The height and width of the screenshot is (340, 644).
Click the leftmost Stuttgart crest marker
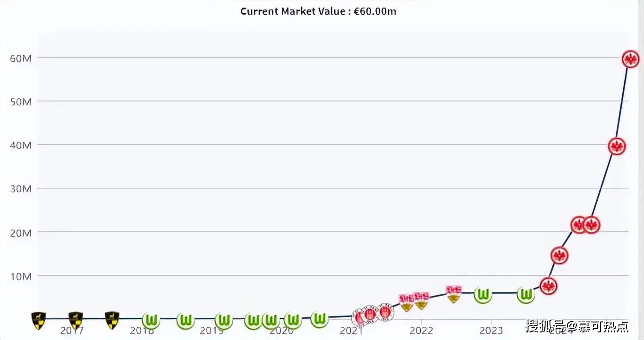pos(407,302)
